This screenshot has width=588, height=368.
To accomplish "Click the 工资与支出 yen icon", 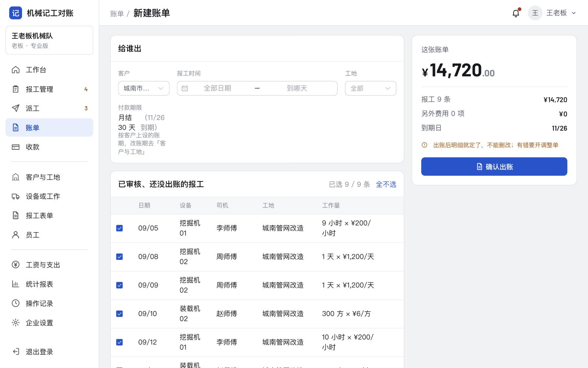I will [x=15, y=265].
